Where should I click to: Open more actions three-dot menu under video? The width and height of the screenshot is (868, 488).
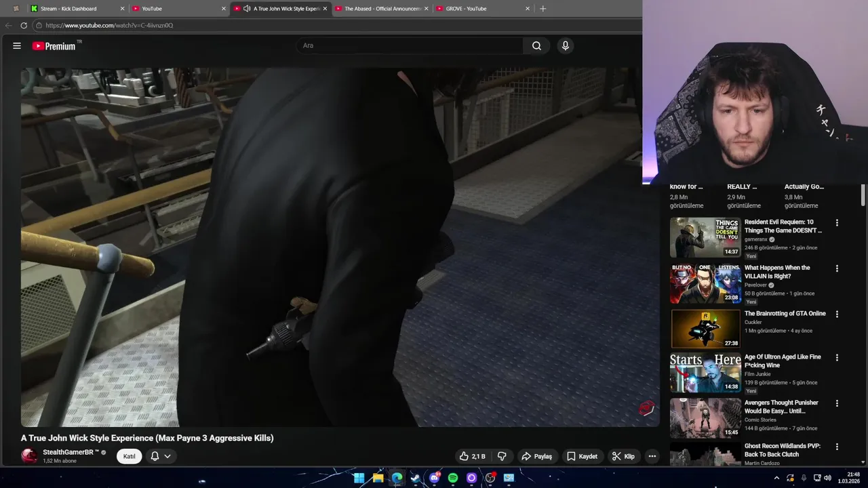[x=652, y=456]
